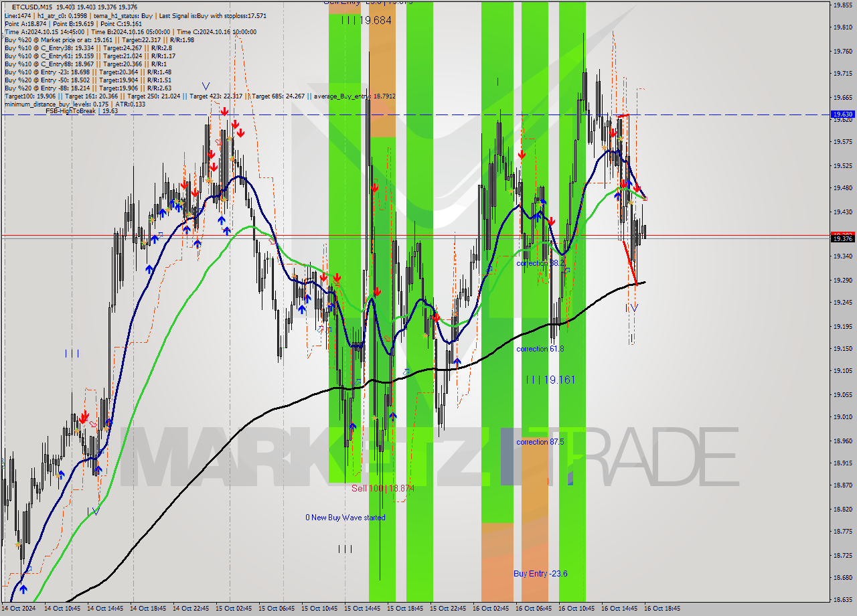Click the 'Buy %20 @ Entry -50' line
This screenshot has width=857, height=616.
click(88, 80)
